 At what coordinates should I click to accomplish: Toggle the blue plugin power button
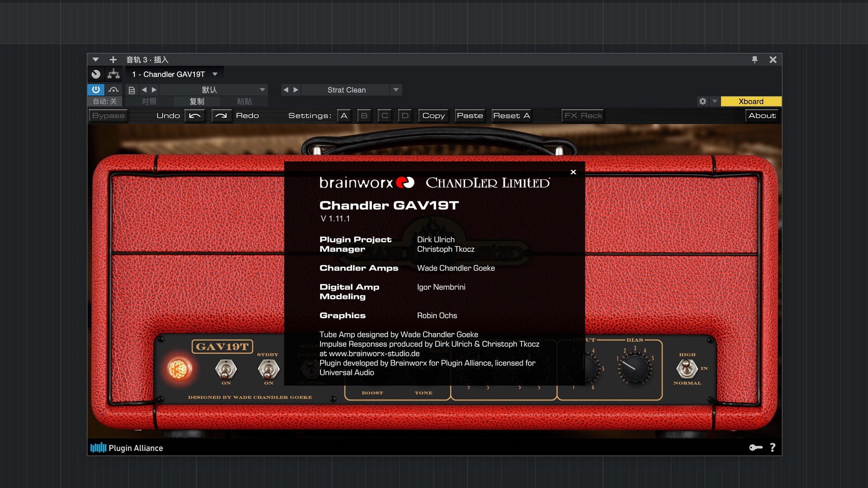click(x=96, y=89)
